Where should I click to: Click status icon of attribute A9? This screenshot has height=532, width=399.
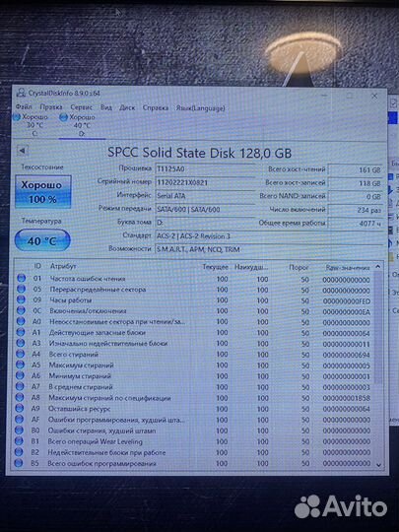[x=20, y=408]
